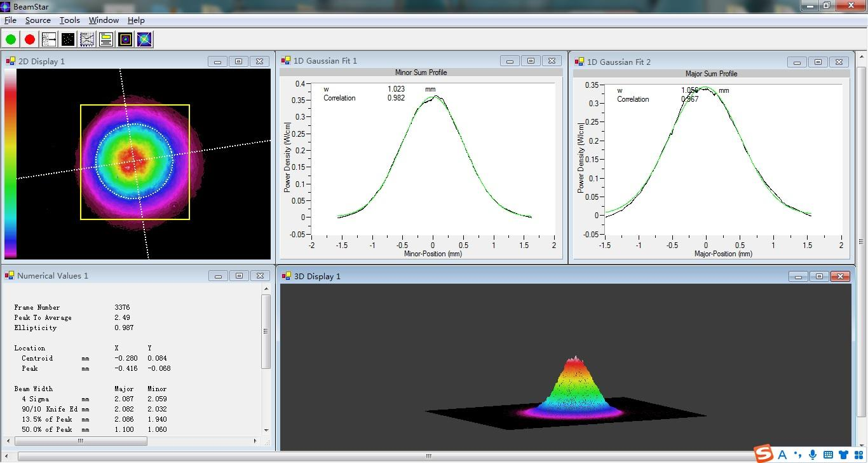This screenshot has height=463, width=868.
Task: Click the green start capture button
Action: pyautogui.click(x=11, y=39)
